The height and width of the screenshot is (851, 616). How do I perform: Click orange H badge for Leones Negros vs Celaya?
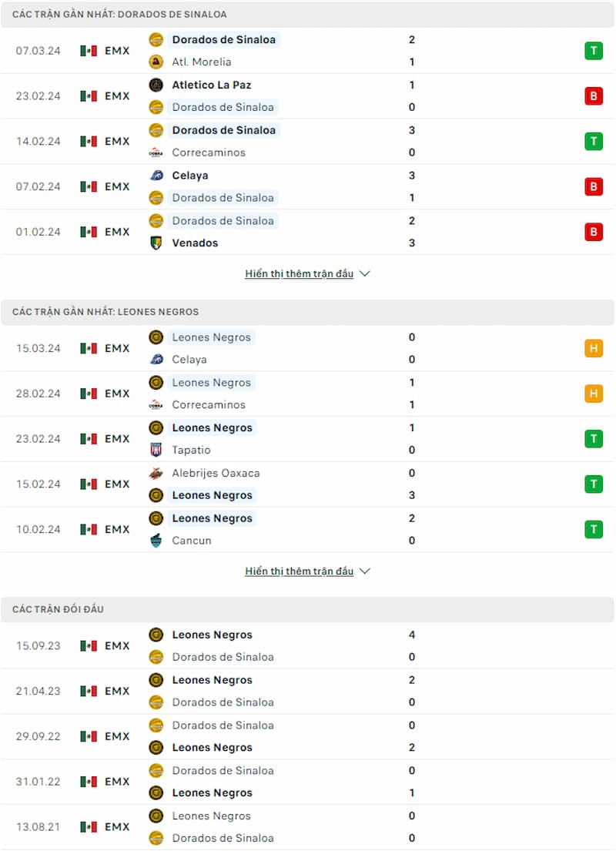[593, 348]
